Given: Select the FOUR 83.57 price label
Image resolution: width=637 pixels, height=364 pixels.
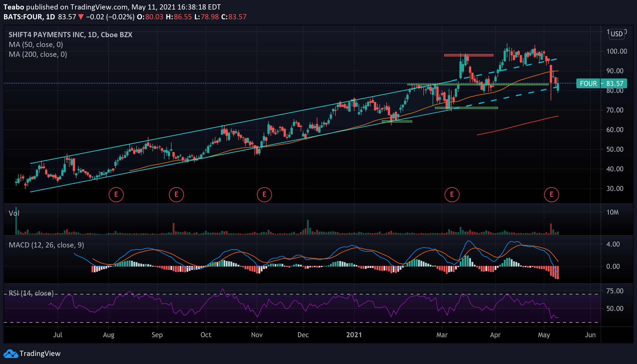Looking at the screenshot, I should pyautogui.click(x=601, y=83).
